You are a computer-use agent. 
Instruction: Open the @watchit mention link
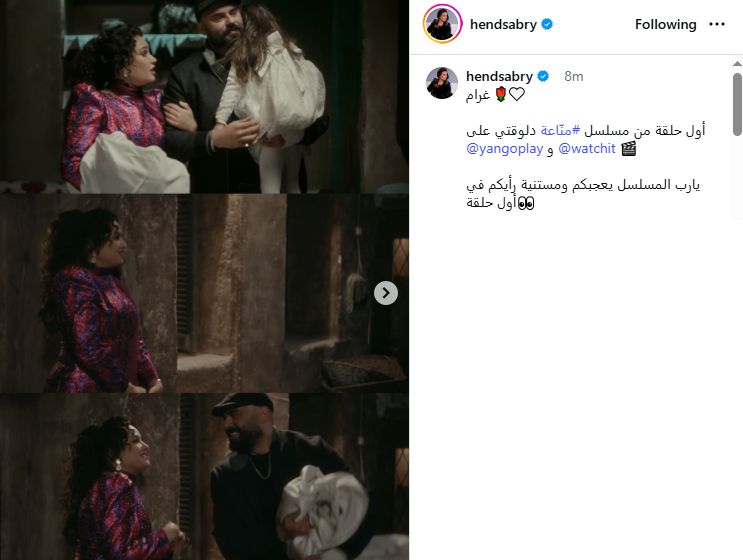coord(587,149)
